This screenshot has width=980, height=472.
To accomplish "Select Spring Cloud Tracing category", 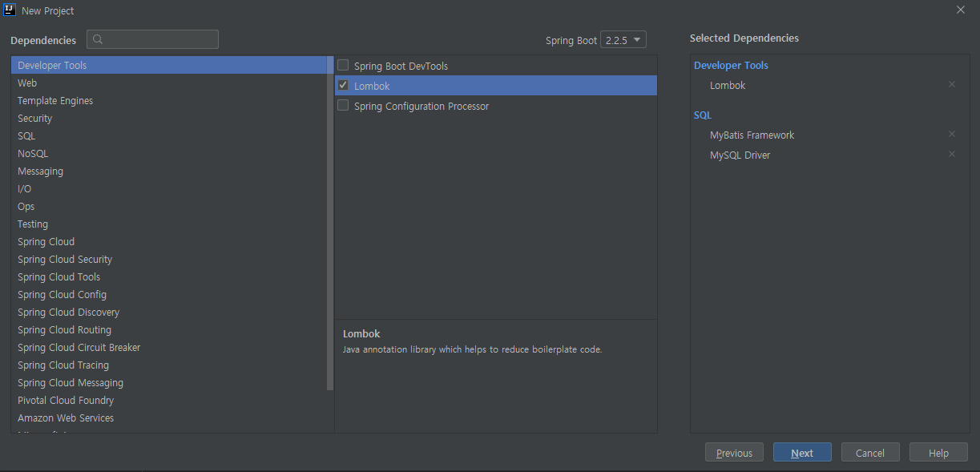I will coord(169,365).
